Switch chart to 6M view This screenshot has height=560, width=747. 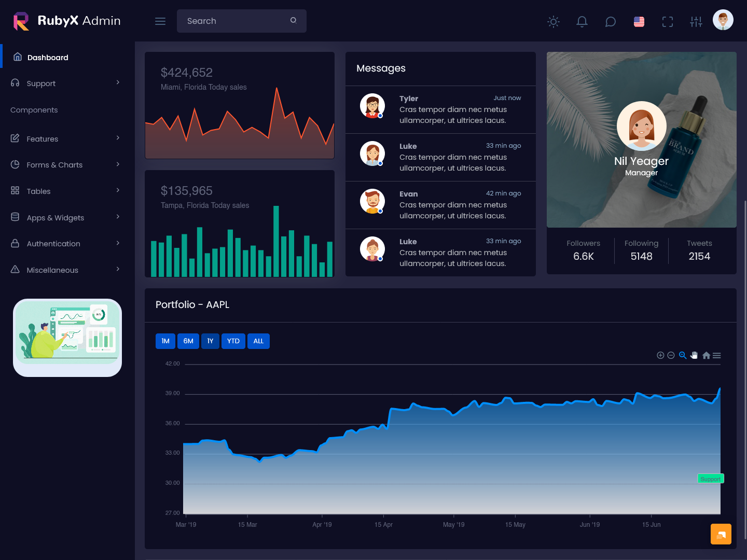pyautogui.click(x=188, y=341)
